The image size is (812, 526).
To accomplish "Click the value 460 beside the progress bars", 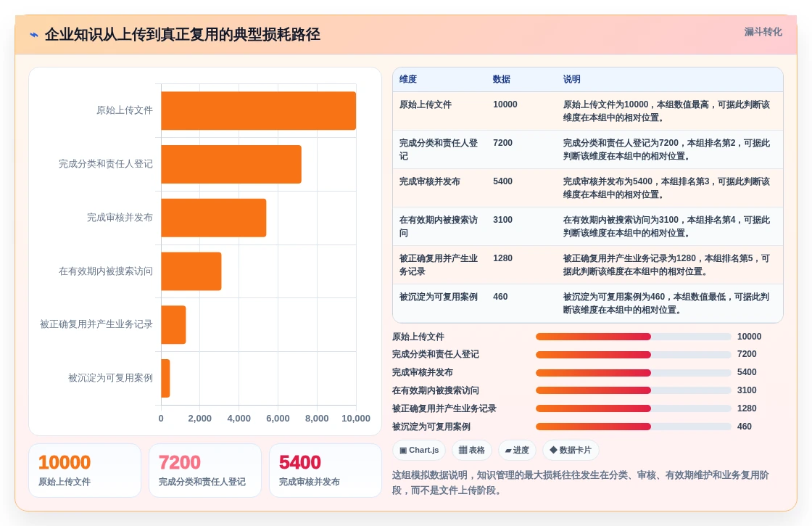I will point(744,427).
